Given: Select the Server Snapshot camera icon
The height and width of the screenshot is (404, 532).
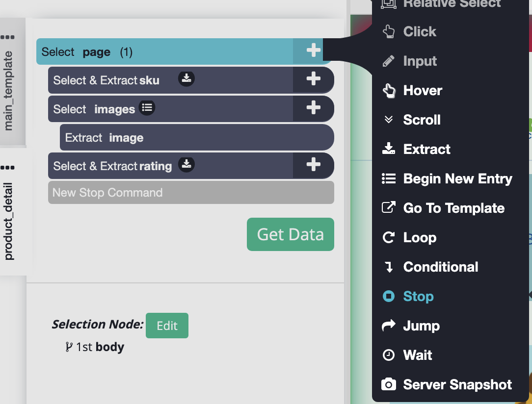Looking at the screenshot, I should pyautogui.click(x=388, y=384).
